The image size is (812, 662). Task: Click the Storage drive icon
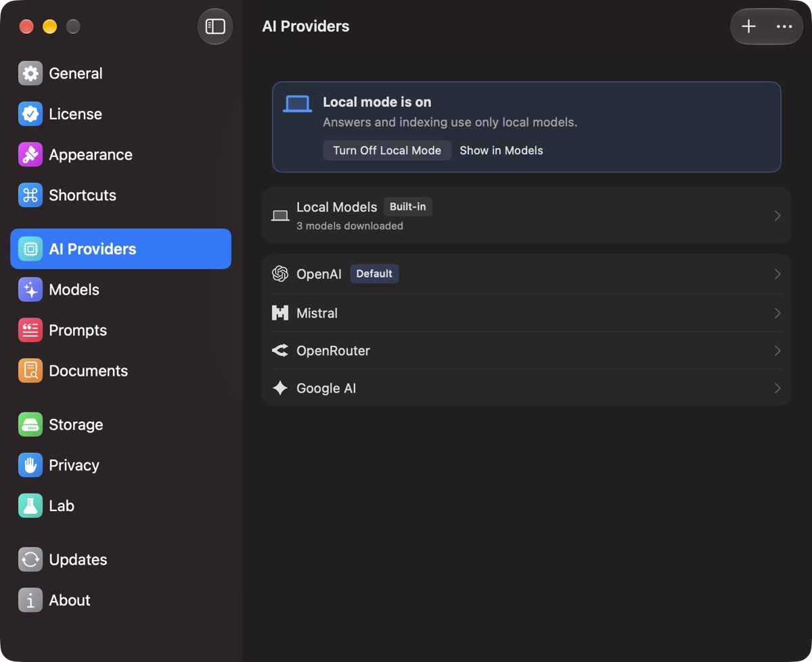point(30,425)
